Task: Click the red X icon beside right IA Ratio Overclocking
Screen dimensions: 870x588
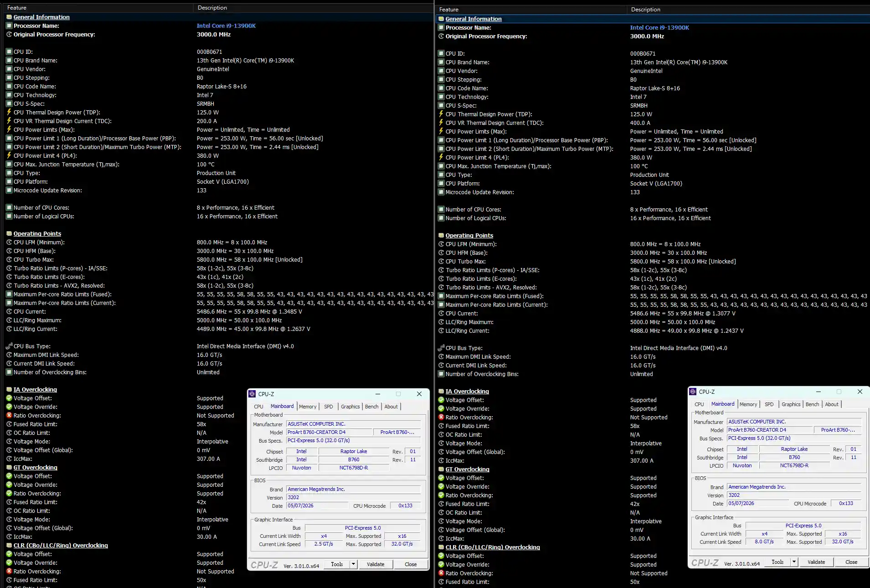Action: click(441, 417)
